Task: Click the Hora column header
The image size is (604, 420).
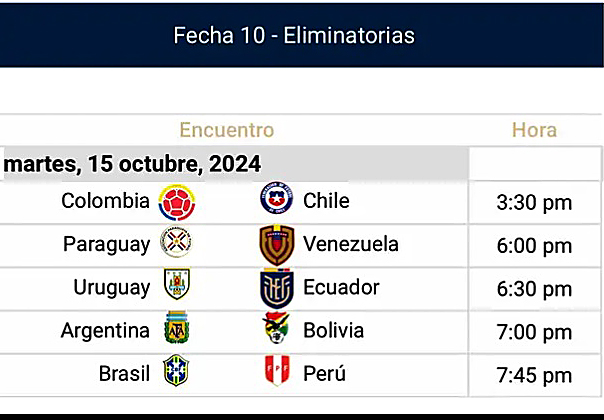Action: click(x=534, y=130)
